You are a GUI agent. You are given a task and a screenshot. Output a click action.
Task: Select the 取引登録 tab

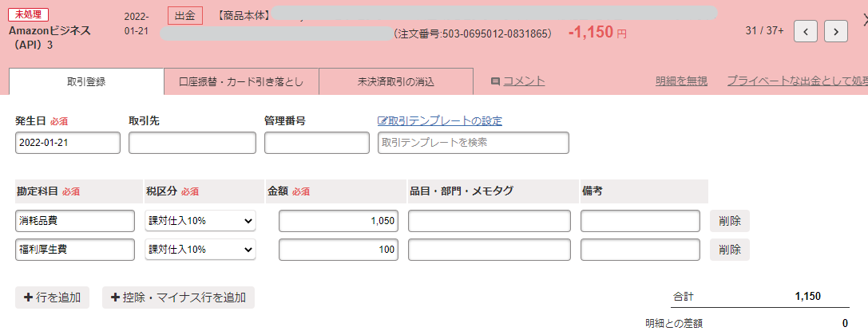pos(86,81)
